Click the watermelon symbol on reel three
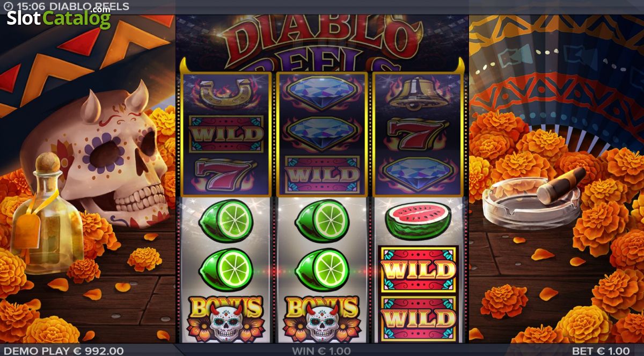This screenshot has height=356, width=644. point(418,220)
